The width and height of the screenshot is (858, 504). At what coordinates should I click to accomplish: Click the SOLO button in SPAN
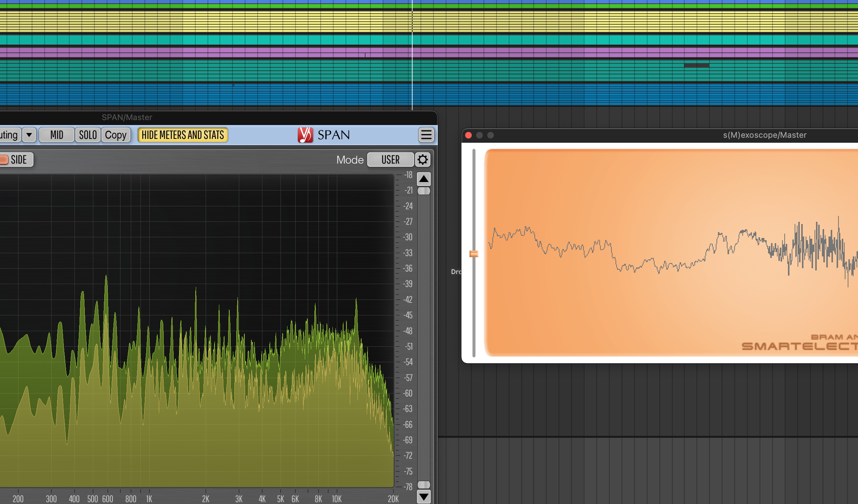point(88,135)
